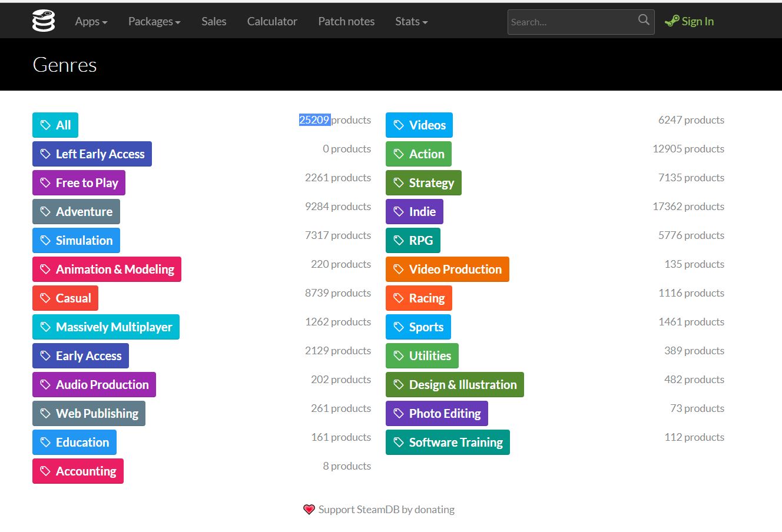Screen dimensions: 782x532
Task: Click the Genres page heading
Action: [x=65, y=65]
